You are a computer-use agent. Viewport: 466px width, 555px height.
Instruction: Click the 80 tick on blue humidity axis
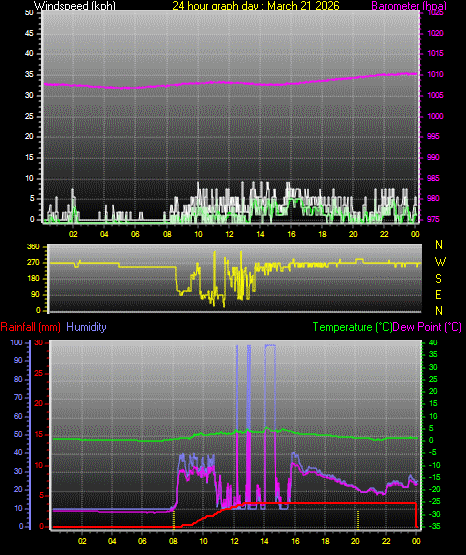coord(18,379)
